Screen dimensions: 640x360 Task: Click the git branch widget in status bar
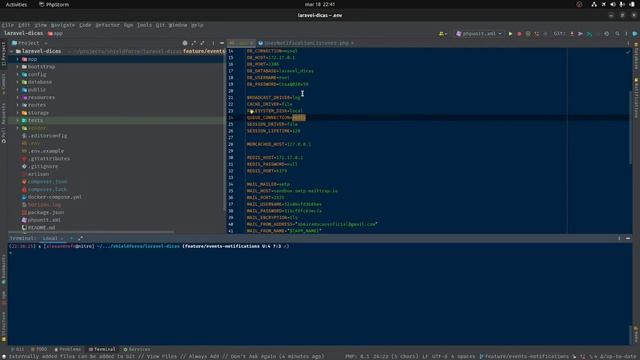524,356
